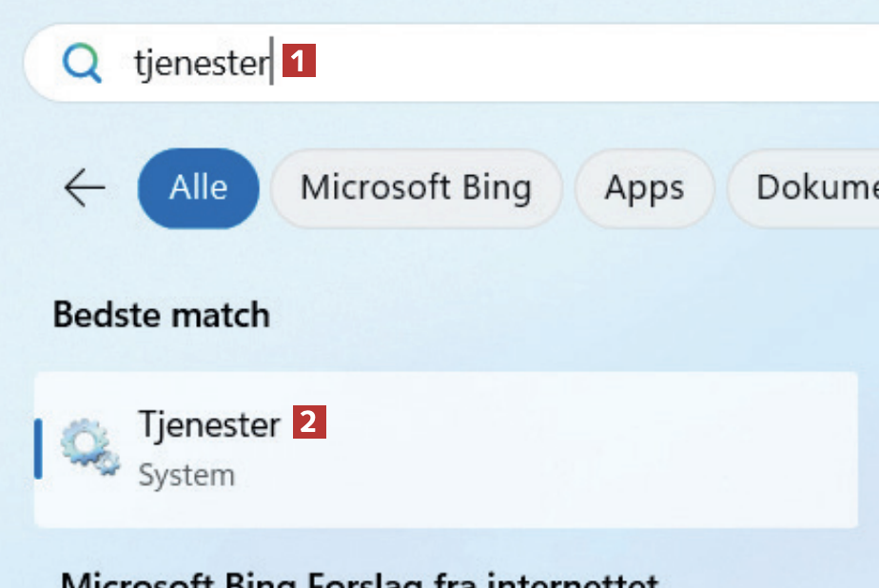The height and width of the screenshot is (588, 879).
Task: Click the Bedste match heading
Action: click(x=162, y=315)
